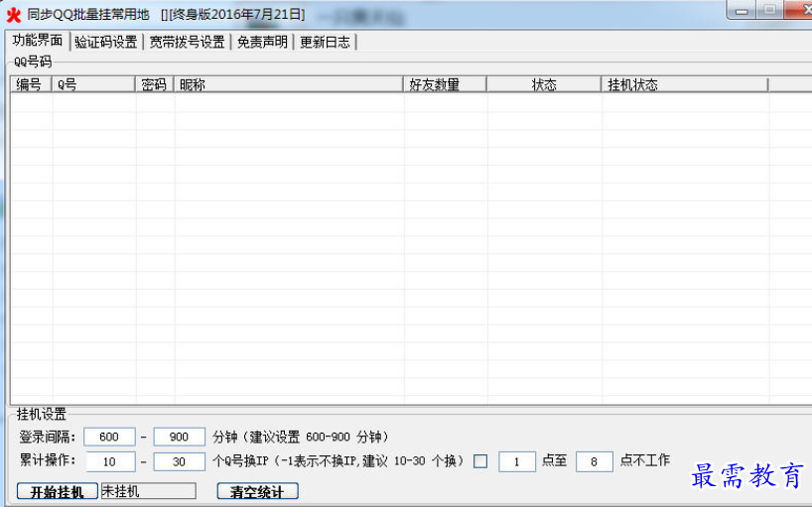Focus the end hour field showing 8
812x507 pixels.
pyautogui.click(x=595, y=461)
